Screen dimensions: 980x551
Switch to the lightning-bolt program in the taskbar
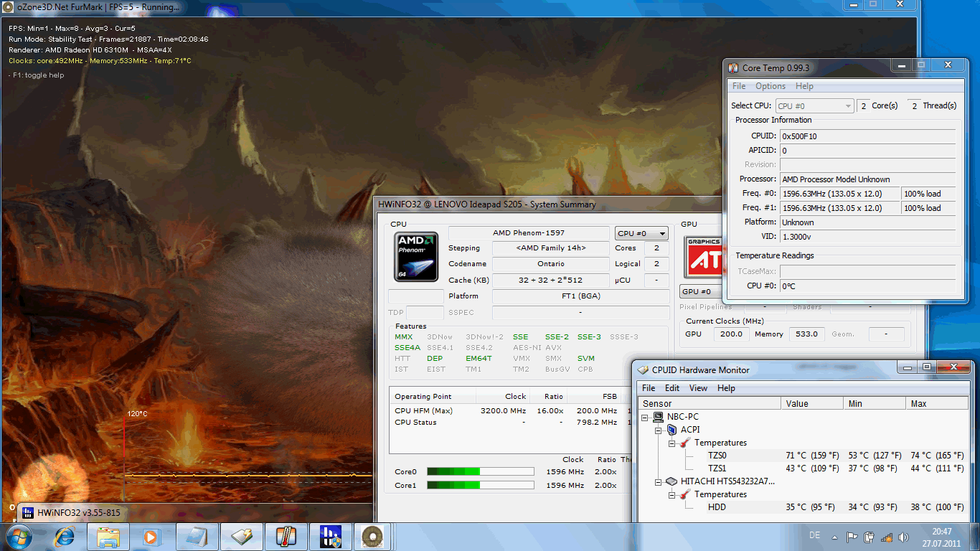(x=241, y=537)
